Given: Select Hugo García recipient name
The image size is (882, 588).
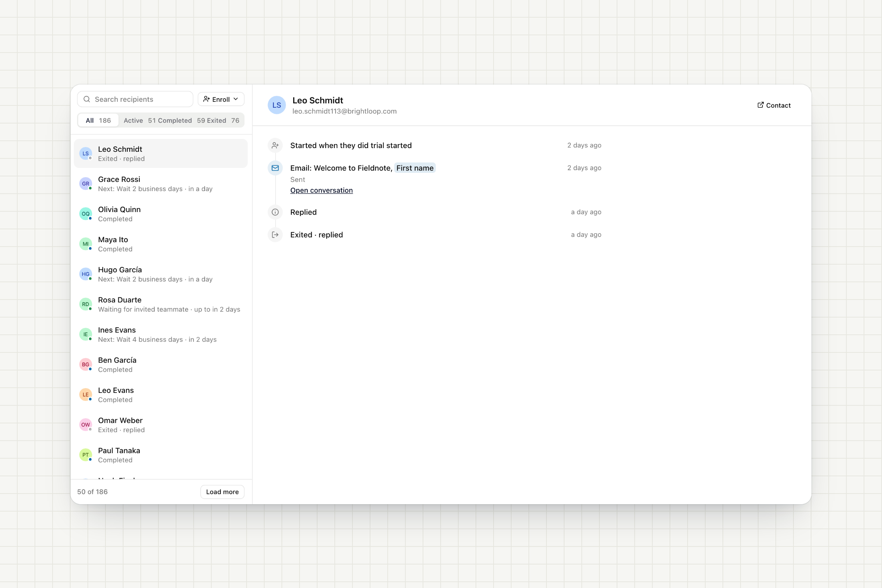Looking at the screenshot, I should pos(120,270).
